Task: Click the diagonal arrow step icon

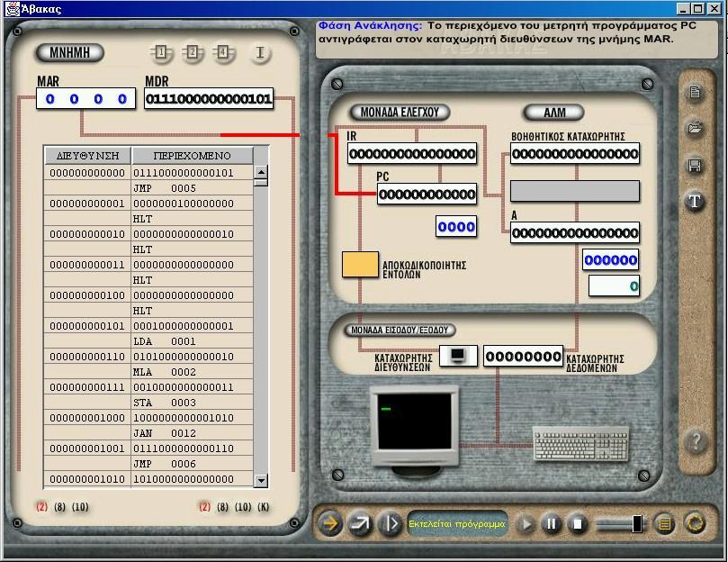Action: click(x=360, y=524)
